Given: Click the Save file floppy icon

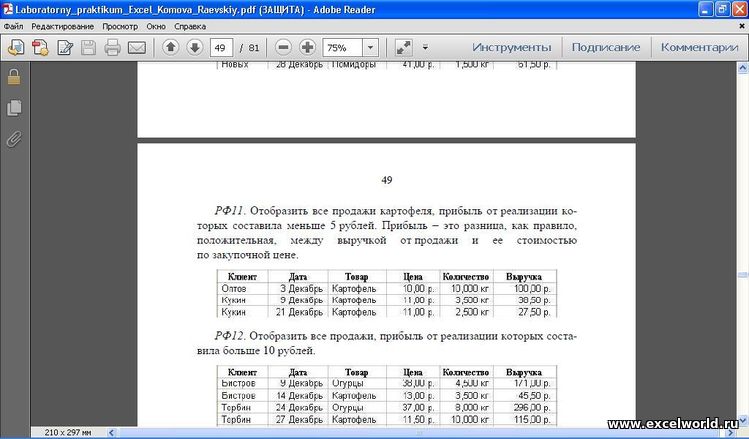Looking at the screenshot, I should coord(88,47).
